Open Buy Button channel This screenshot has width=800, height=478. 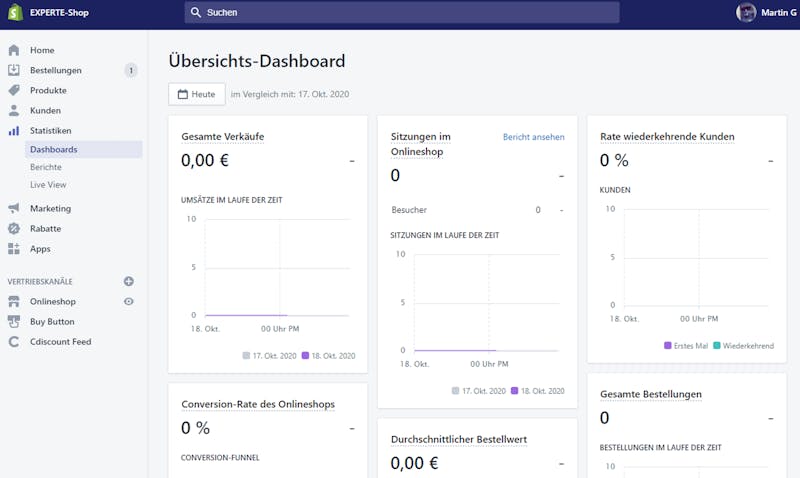click(52, 321)
